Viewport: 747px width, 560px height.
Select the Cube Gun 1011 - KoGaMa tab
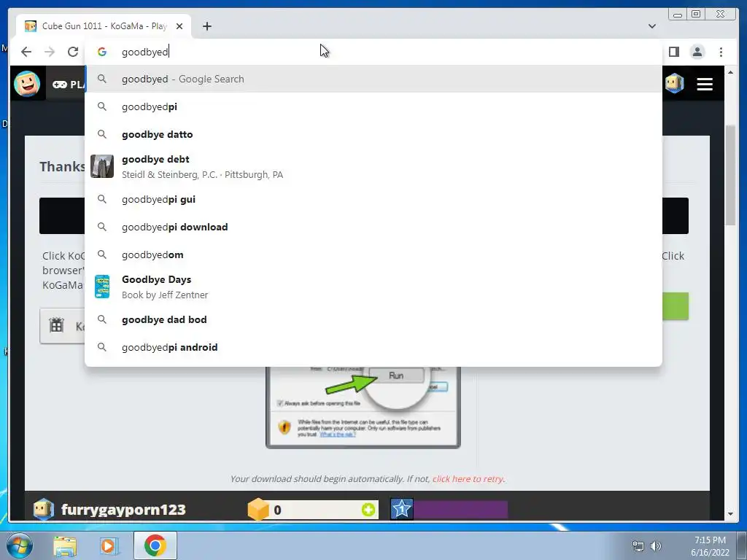[104, 26]
